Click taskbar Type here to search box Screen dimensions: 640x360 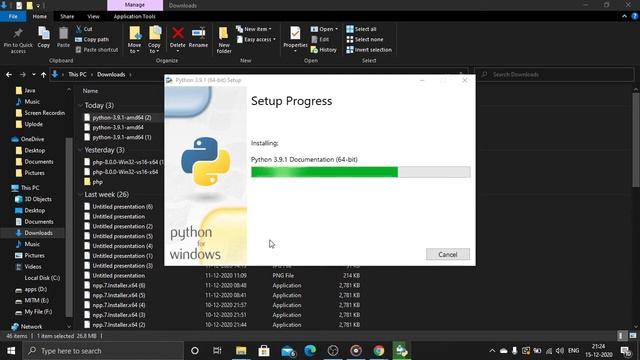103,351
